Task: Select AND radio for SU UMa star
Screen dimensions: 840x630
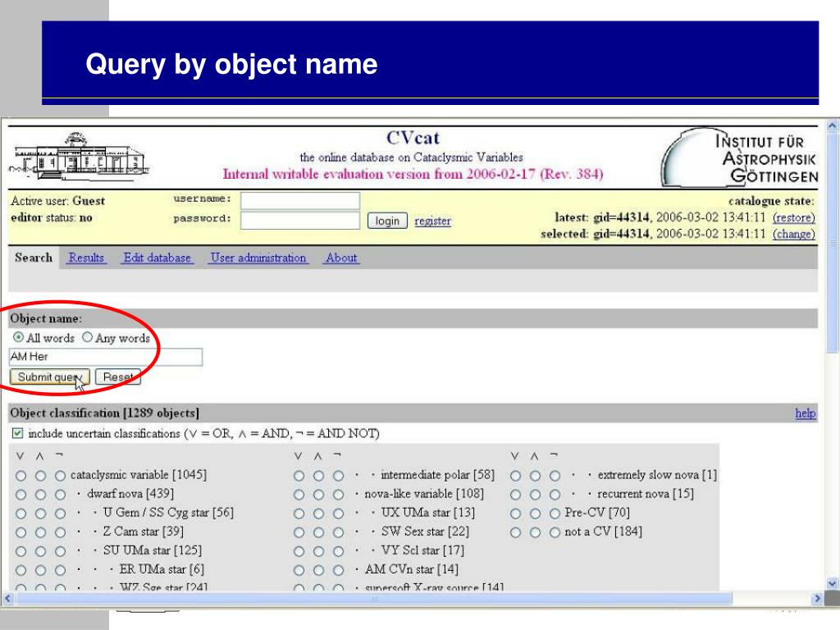Action: (41, 551)
